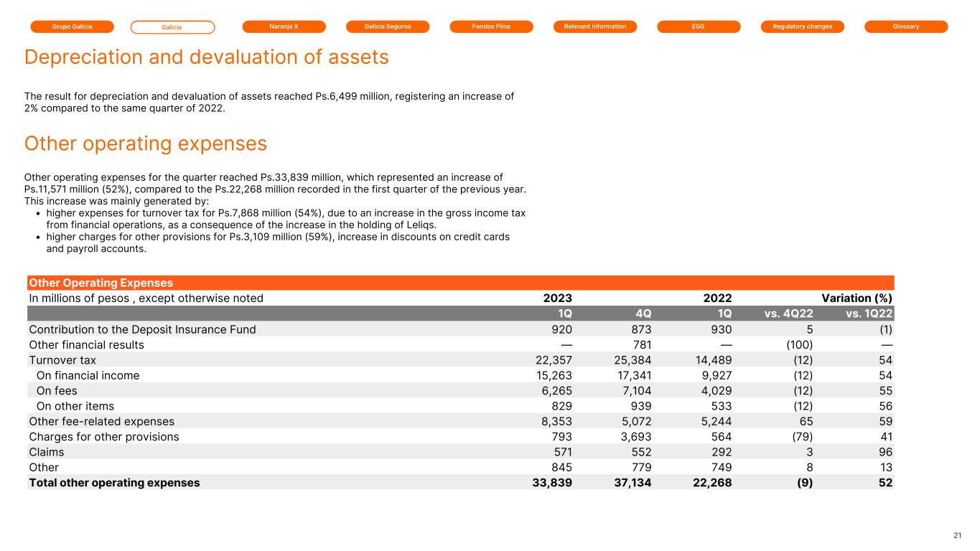Open the Grupo Galicia tab

tap(72, 27)
